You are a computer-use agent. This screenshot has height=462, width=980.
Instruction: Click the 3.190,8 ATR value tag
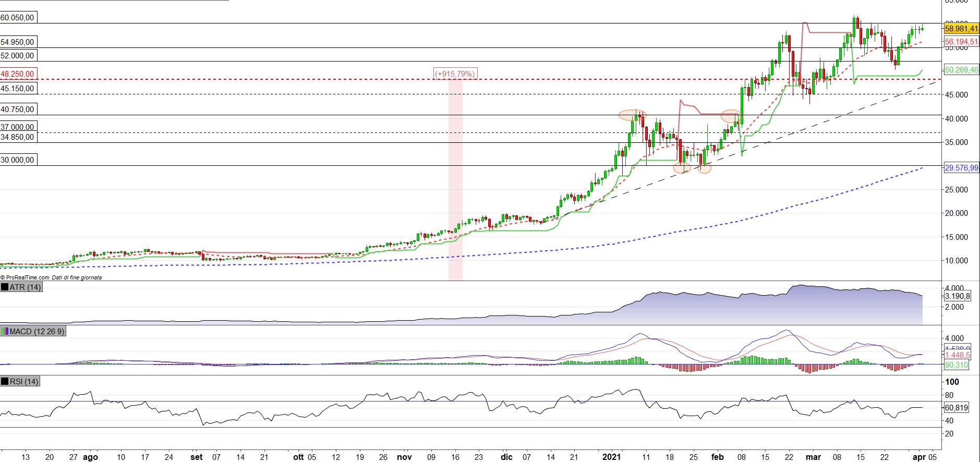tap(957, 296)
